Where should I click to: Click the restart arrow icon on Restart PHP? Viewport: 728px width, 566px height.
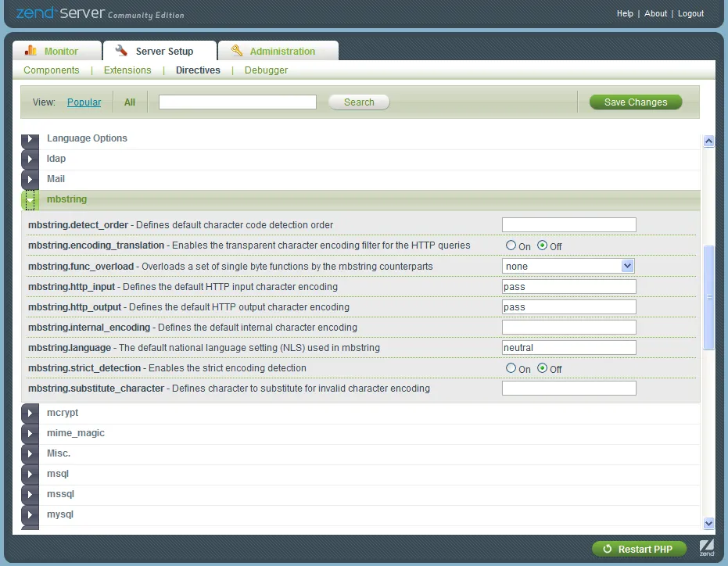coord(608,549)
